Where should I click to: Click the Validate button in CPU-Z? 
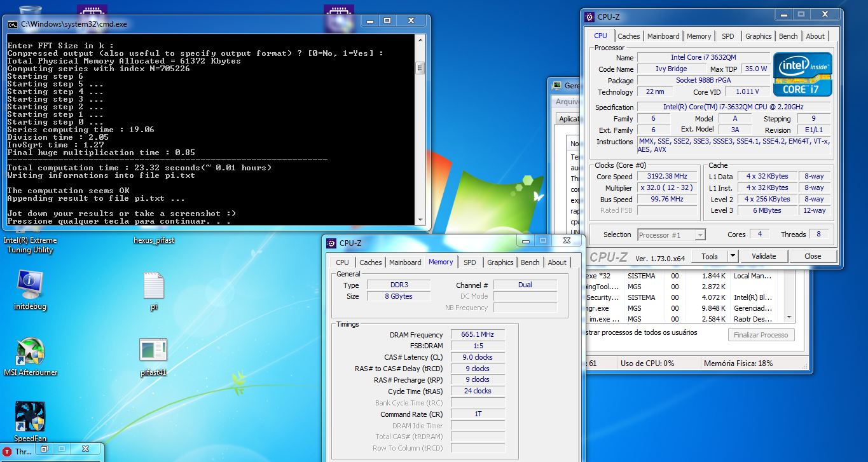[764, 256]
